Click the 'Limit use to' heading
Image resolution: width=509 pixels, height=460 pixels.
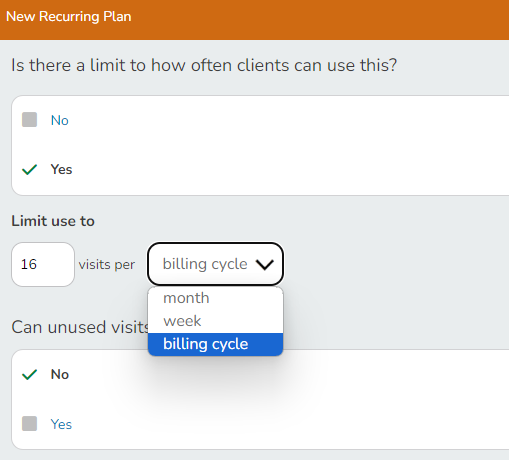coord(53,221)
